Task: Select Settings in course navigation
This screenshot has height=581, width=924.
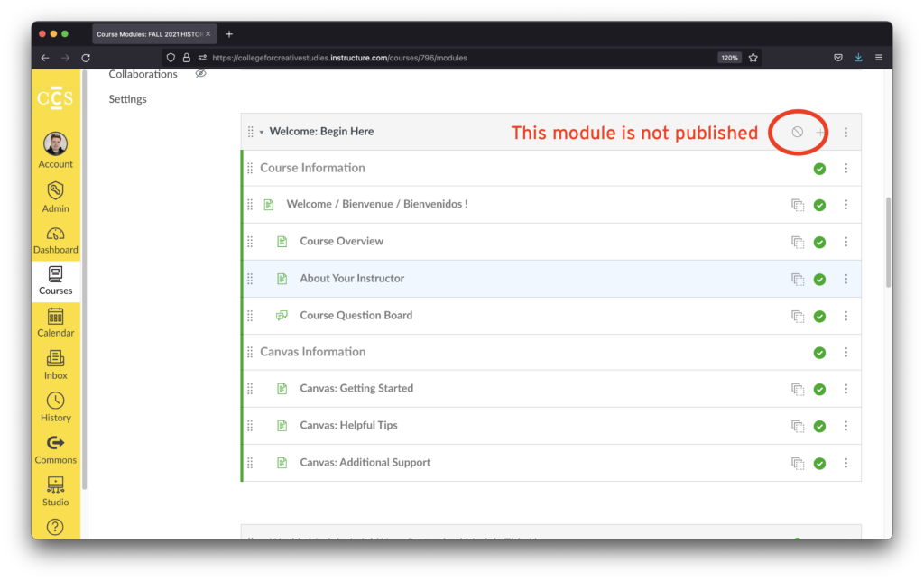Action: 127,99
